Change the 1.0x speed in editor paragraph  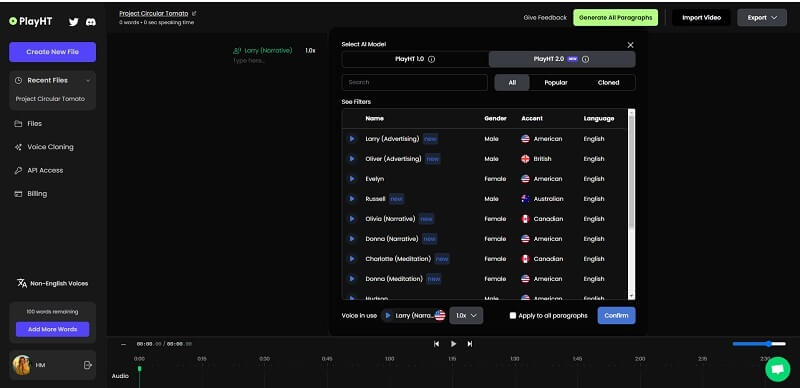[x=310, y=51]
